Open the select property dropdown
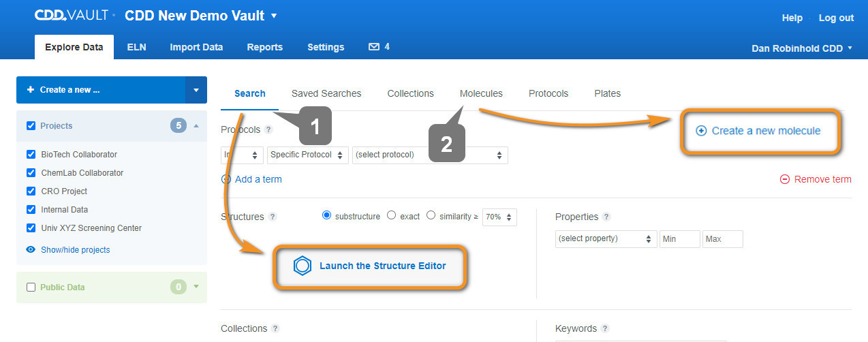This screenshot has height=342, width=868. (605, 239)
